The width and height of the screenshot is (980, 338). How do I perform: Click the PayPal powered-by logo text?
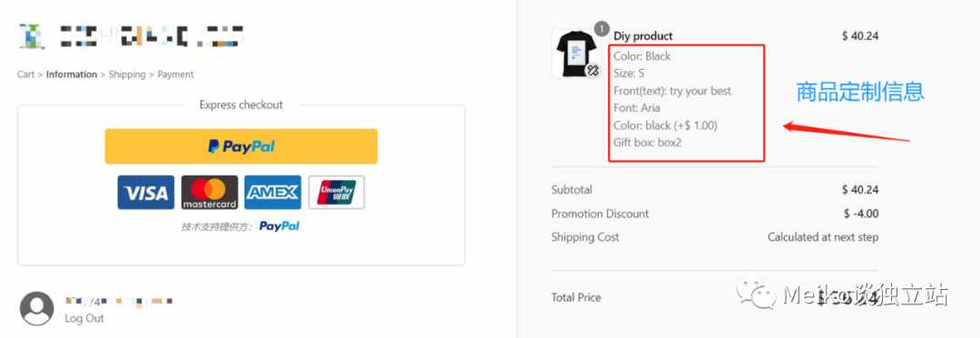tap(279, 227)
